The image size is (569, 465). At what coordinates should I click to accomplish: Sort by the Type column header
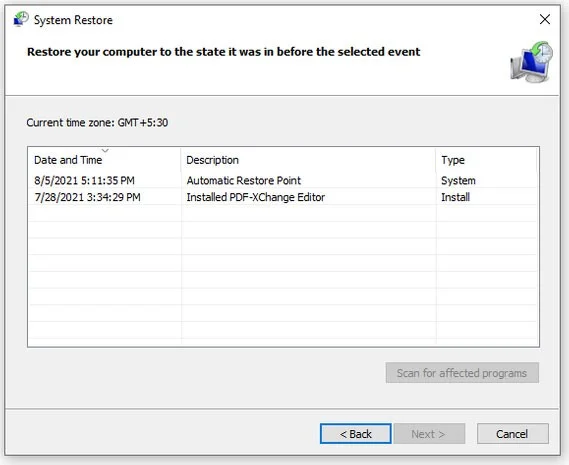pos(453,160)
